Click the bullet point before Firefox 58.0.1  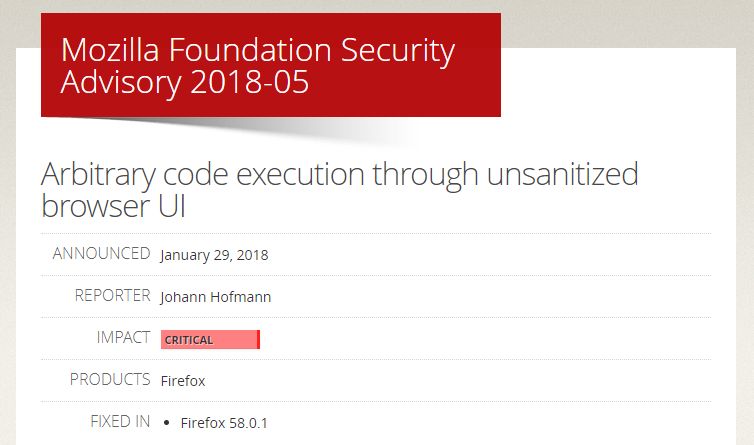[165, 423]
